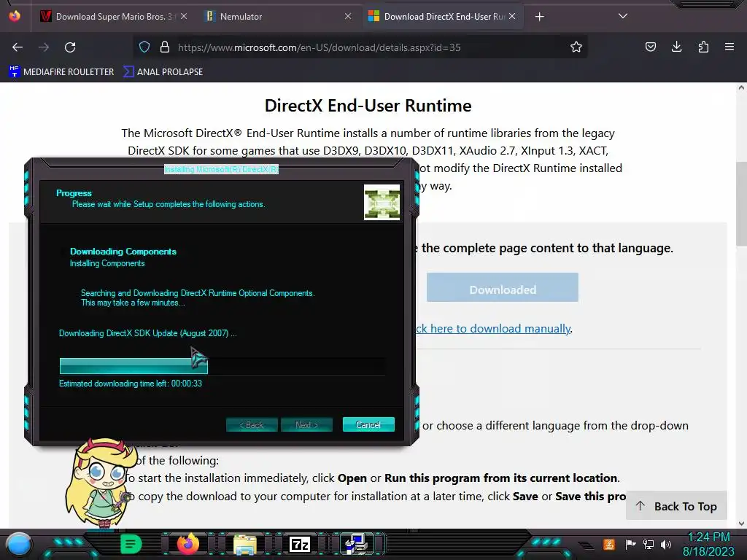Click the greyed Back button in setup
747x560 pixels.
pos(252,425)
